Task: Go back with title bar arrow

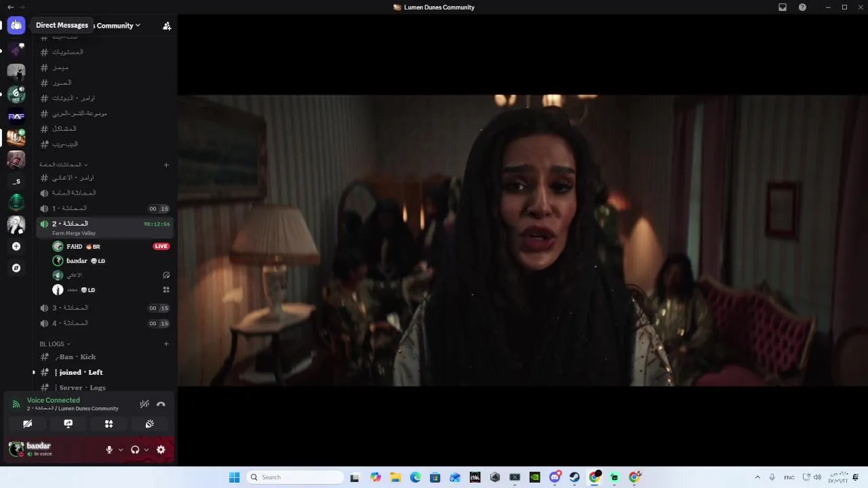Action: [10, 7]
